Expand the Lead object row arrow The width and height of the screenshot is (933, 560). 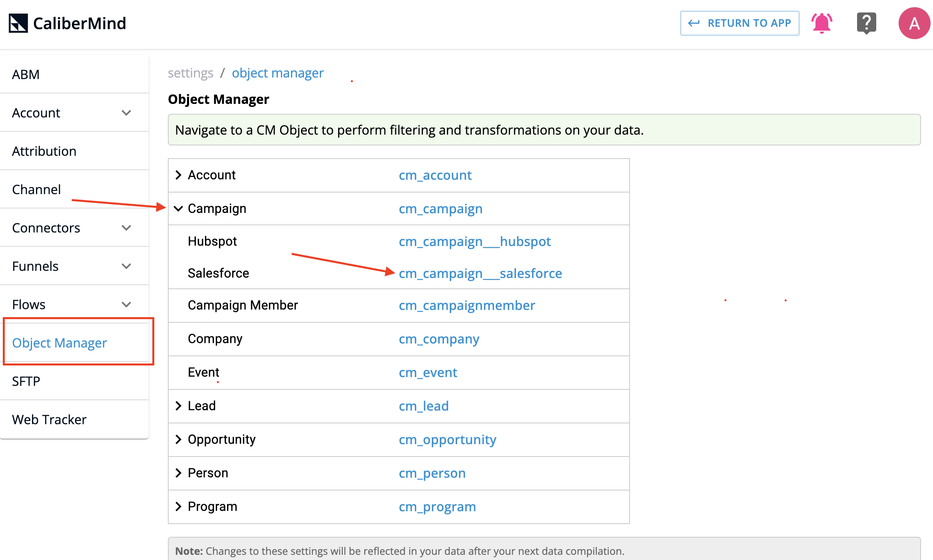click(x=178, y=406)
